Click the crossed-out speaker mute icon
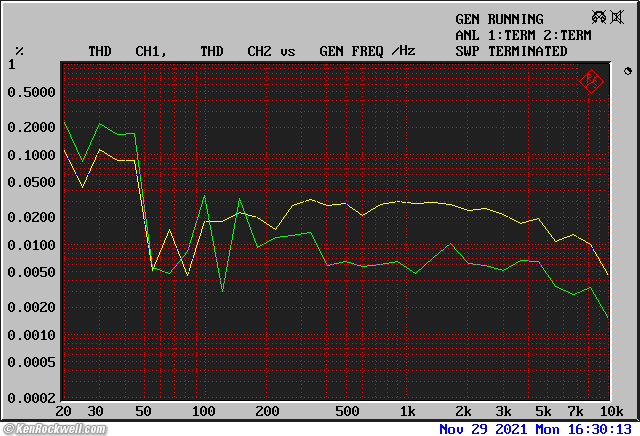This screenshot has width=640, height=436. (616, 18)
